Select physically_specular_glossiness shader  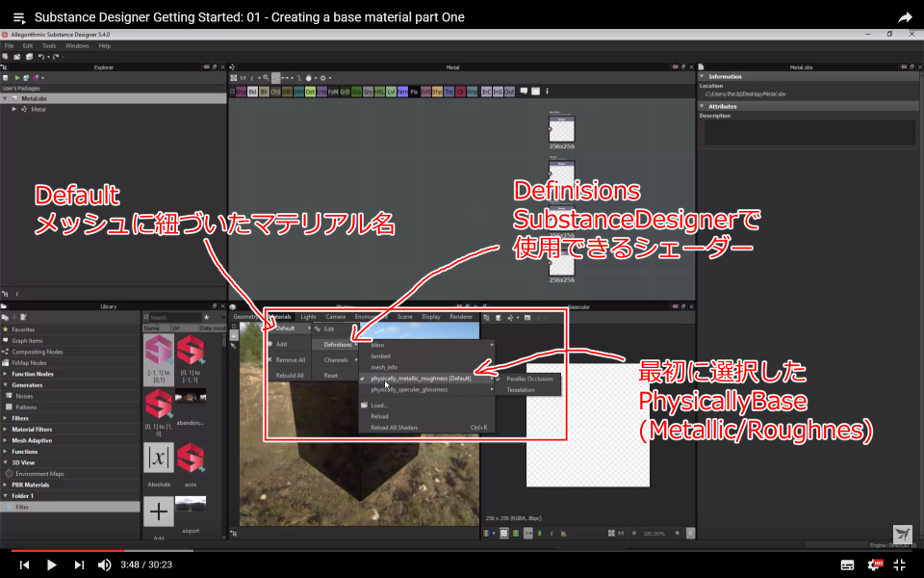(426, 390)
